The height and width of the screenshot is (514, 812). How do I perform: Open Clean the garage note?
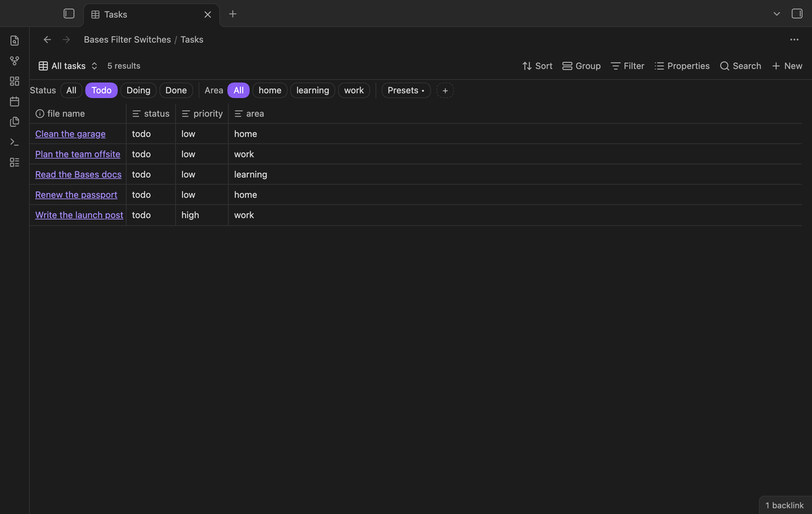(x=70, y=134)
